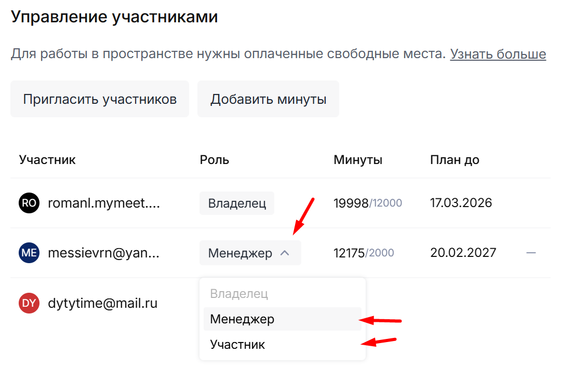
Task: Click Добавить минуты button
Action: click(268, 99)
